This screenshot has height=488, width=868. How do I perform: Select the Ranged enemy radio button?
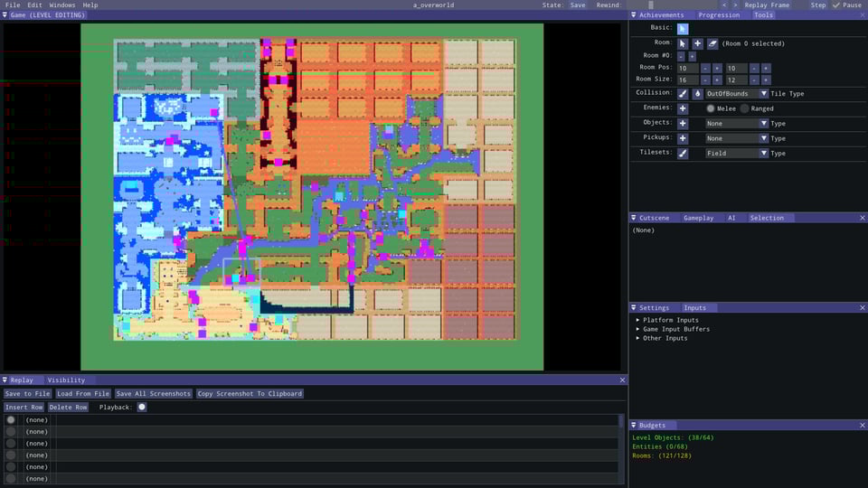pyautogui.click(x=744, y=108)
